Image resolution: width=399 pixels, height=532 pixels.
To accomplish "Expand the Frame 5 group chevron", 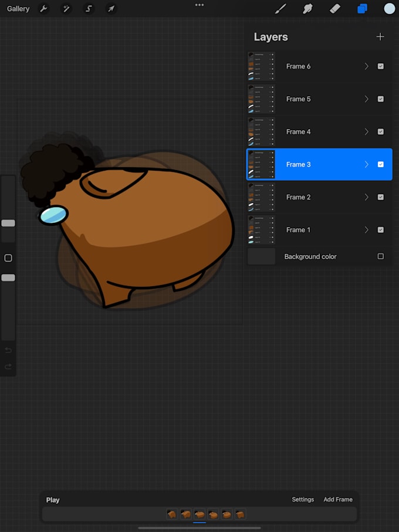I will point(366,99).
